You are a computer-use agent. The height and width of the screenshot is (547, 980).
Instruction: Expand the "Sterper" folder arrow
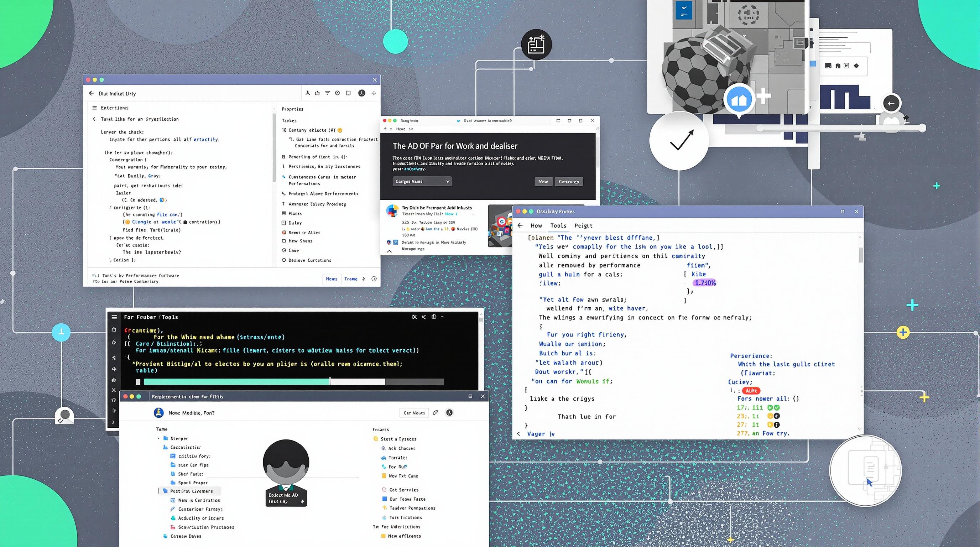pyautogui.click(x=159, y=438)
